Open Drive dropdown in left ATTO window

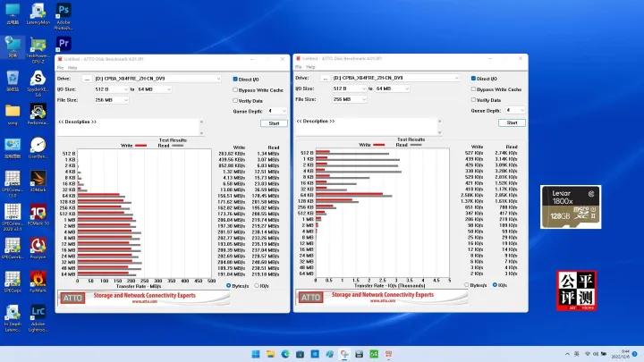click(x=157, y=79)
